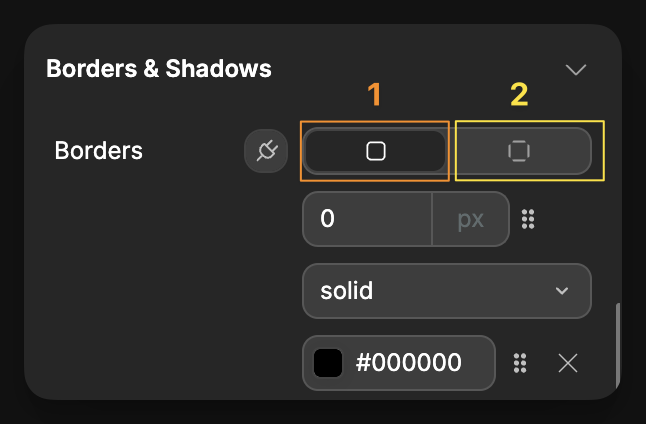Click the plug icon beside Borders
This screenshot has width=646, height=424.
coord(266,152)
